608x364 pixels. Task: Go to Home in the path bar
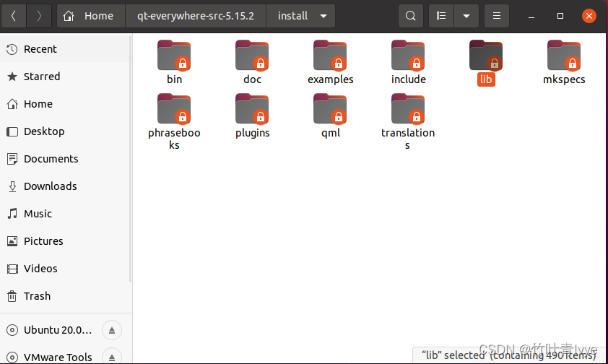pyautogui.click(x=91, y=16)
